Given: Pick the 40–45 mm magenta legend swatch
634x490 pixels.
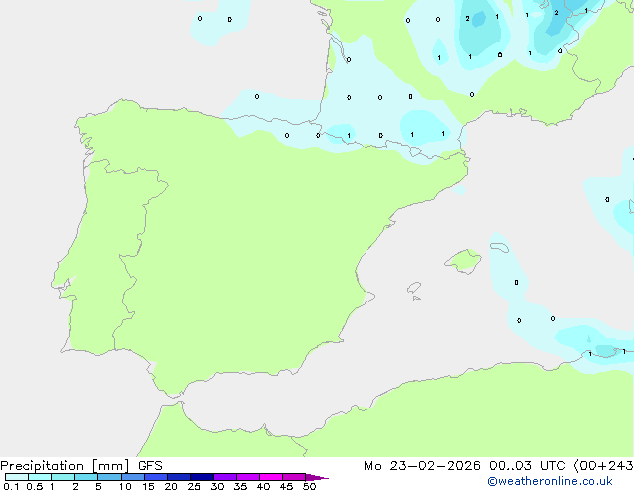Looking at the screenshot, I should tap(271, 477).
